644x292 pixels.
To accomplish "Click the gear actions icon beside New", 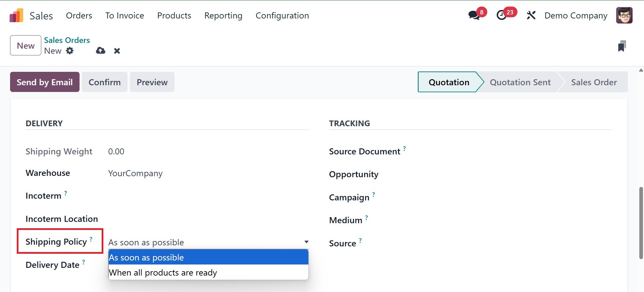I will (x=70, y=51).
